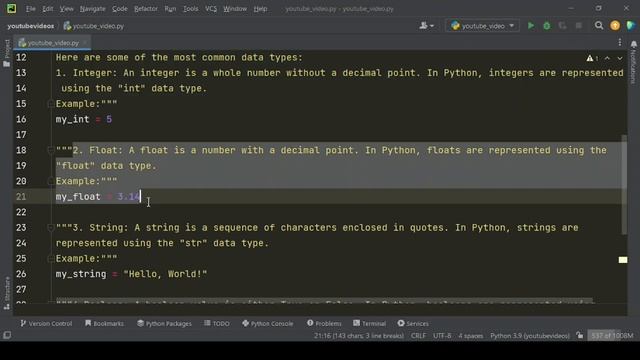Open the Code menu
The height and width of the screenshot is (360, 640).
point(120,9)
